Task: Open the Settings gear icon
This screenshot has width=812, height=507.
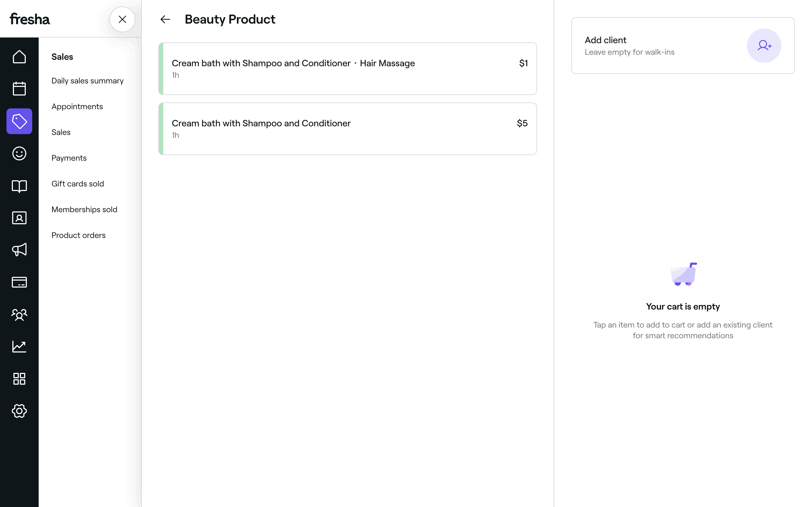Action: pyautogui.click(x=19, y=411)
